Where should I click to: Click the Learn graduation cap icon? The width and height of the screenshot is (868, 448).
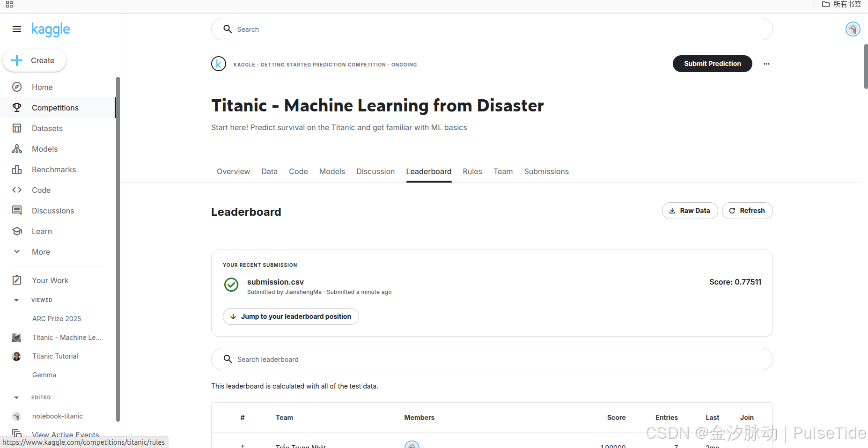click(17, 231)
